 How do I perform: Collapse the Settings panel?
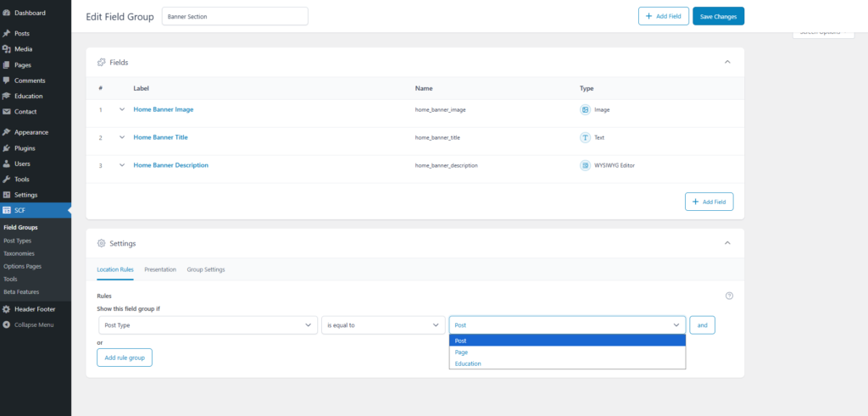[x=727, y=243]
